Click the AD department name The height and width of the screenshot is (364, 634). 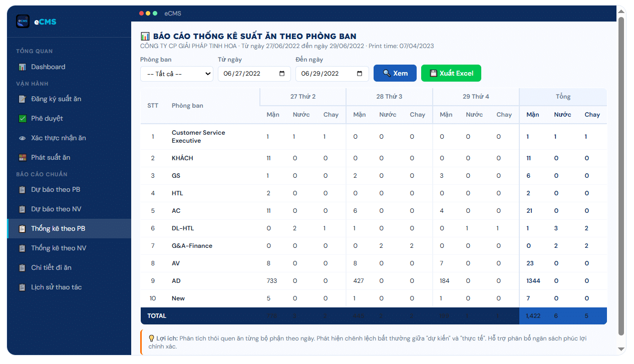(x=176, y=281)
